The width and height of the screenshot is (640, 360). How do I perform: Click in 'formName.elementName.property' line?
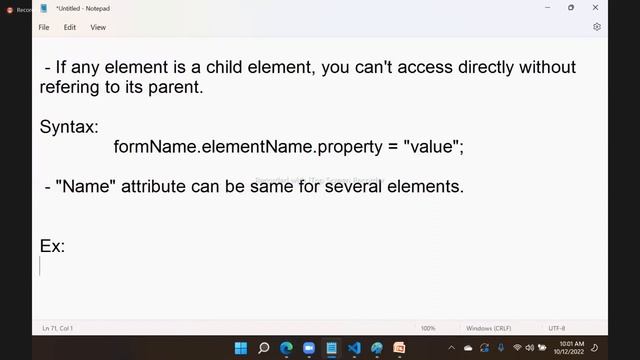[x=289, y=147]
